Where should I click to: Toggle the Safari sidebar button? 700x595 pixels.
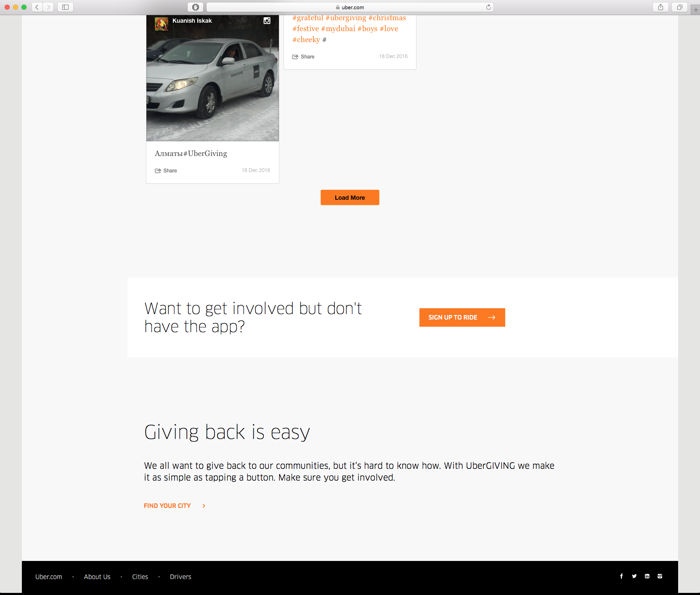point(65,7)
